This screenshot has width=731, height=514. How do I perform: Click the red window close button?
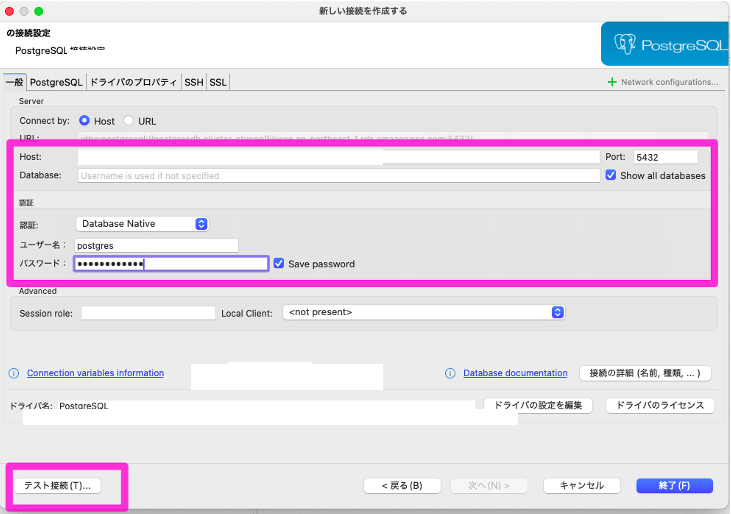tap(9, 11)
